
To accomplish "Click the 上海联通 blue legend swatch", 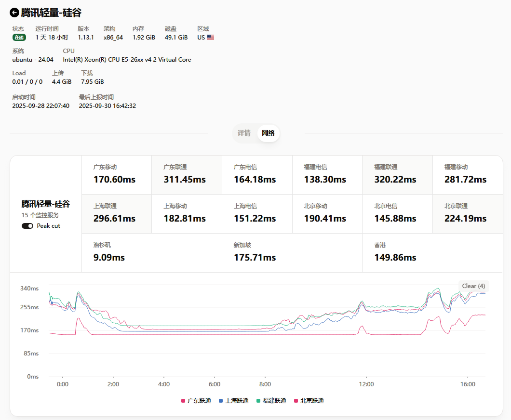I will point(221,401).
